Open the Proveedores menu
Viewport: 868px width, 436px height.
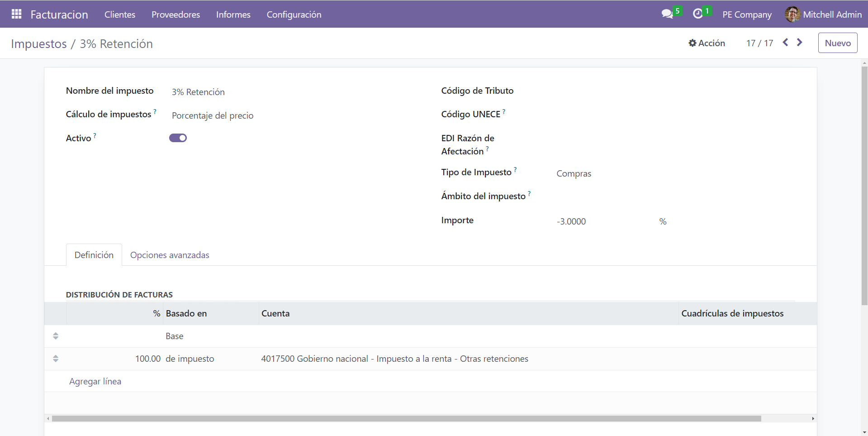(x=175, y=14)
